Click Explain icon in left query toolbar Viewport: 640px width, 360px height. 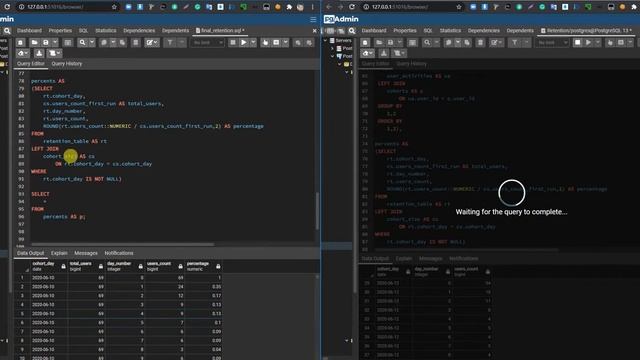(265, 42)
